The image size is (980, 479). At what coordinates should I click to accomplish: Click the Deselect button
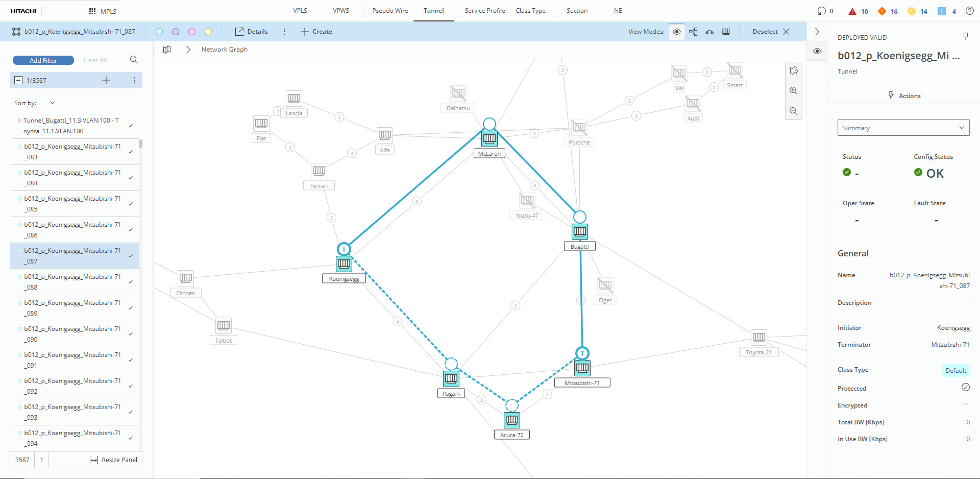[x=771, y=32]
